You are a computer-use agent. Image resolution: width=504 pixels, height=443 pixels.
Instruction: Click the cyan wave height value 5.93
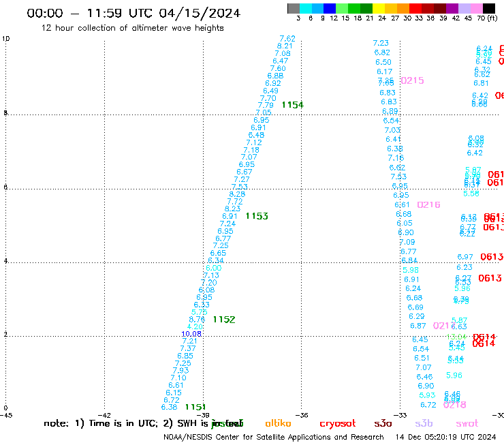(x=427, y=395)
